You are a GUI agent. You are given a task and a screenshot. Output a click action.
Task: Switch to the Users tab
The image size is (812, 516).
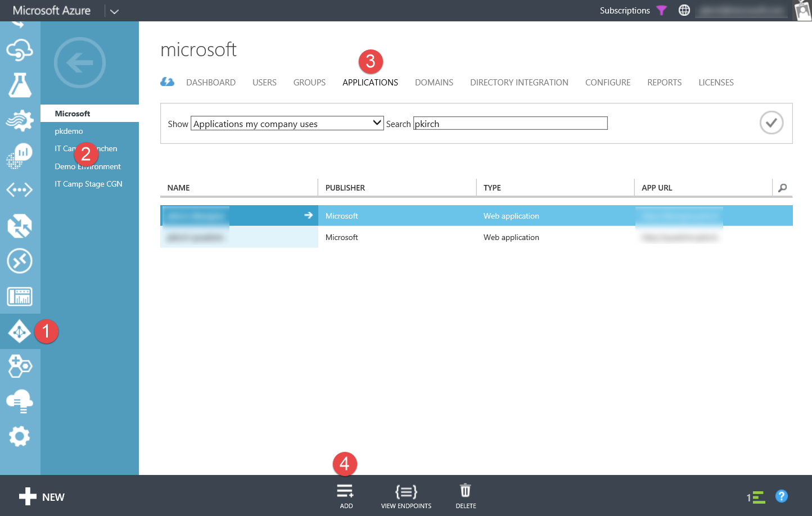pos(264,83)
